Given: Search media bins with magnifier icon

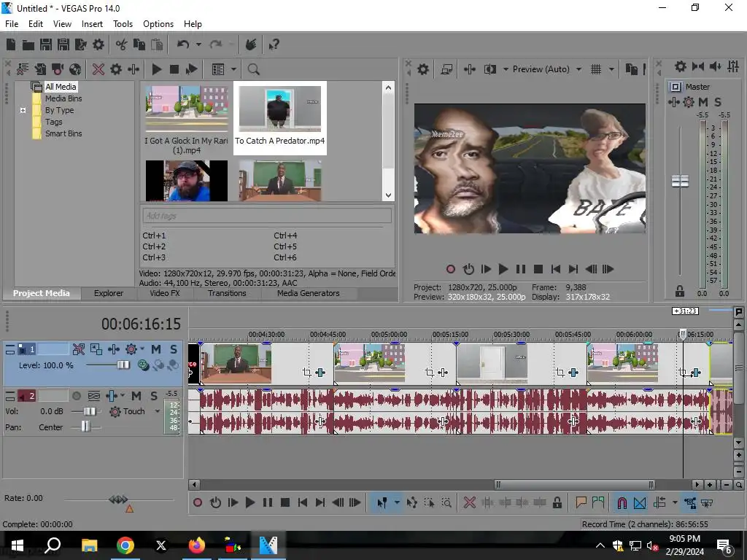Looking at the screenshot, I should (x=253, y=69).
